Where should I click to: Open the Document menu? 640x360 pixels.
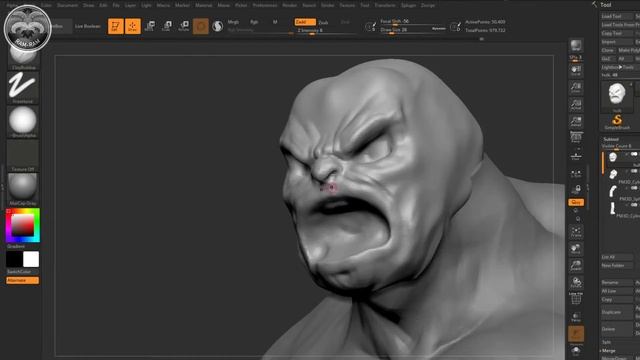[x=67, y=5]
